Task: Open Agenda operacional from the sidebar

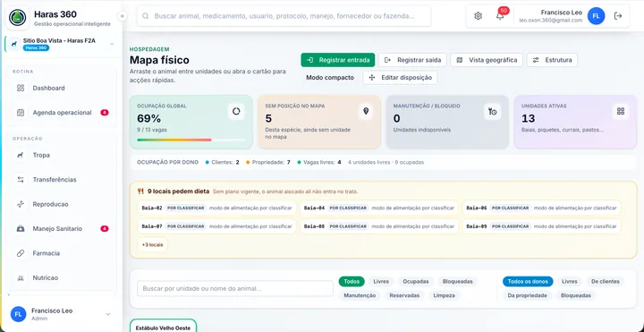Action: 61,113
